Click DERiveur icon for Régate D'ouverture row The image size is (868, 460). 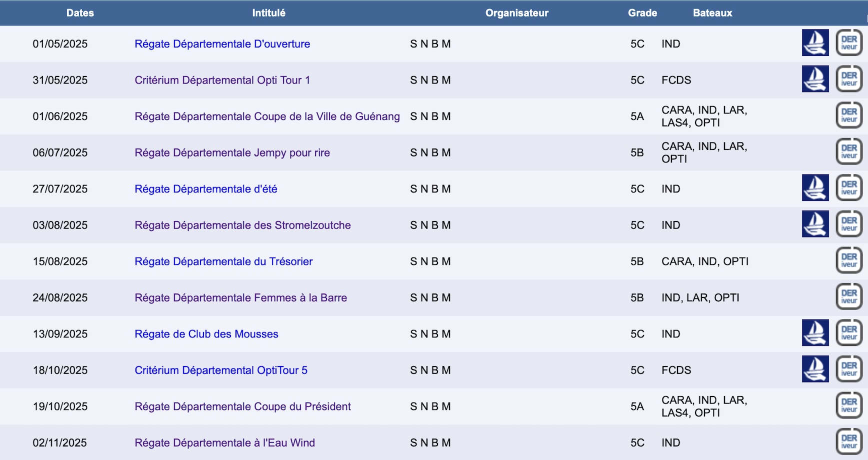[x=849, y=42]
